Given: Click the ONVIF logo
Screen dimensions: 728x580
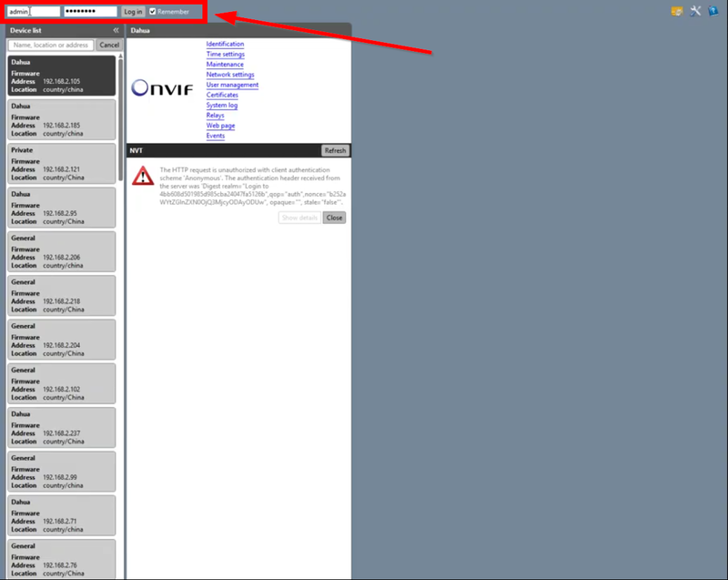Looking at the screenshot, I should pyautogui.click(x=162, y=87).
